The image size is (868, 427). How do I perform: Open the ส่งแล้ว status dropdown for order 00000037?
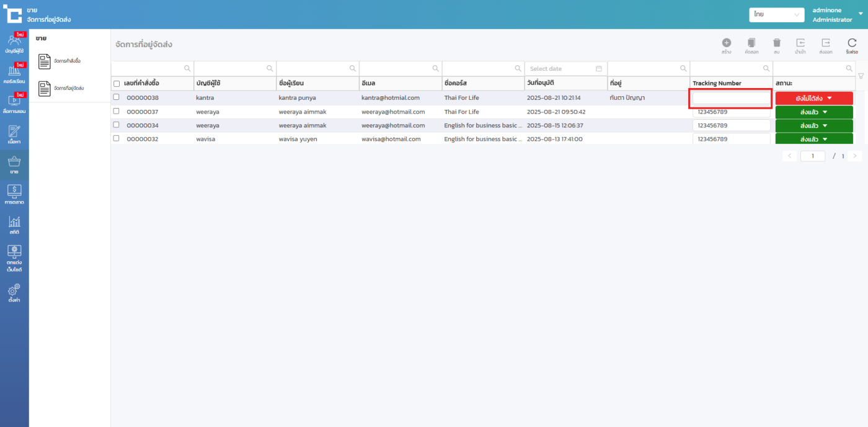pyautogui.click(x=813, y=112)
